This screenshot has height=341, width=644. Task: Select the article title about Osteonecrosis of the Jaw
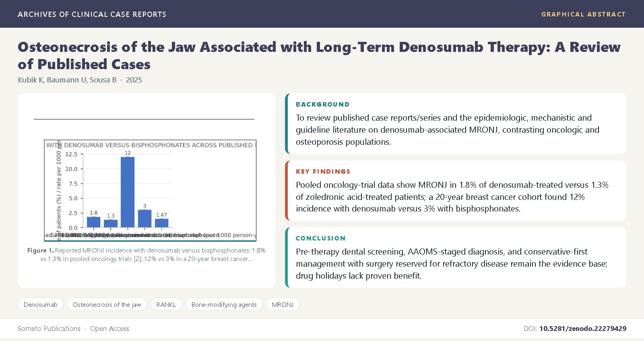point(319,55)
